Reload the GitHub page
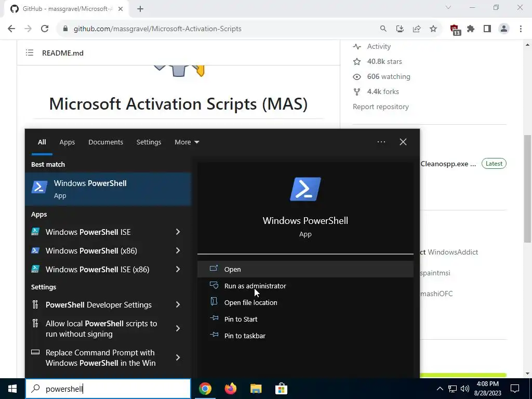 (45, 29)
